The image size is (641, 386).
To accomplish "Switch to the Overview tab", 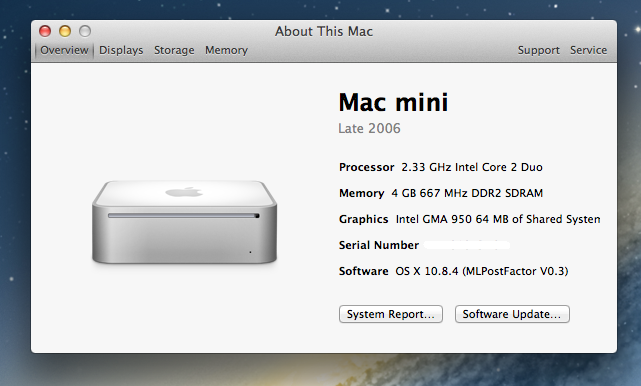I will pyautogui.click(x=64, y=50).
